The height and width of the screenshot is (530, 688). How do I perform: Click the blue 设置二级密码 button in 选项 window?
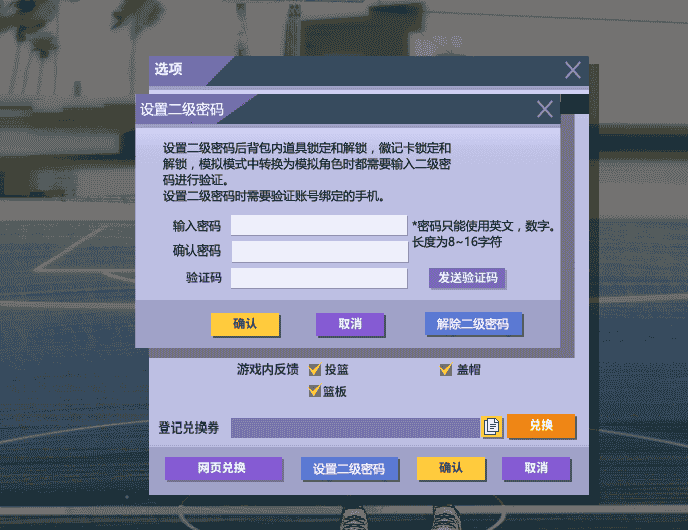(x=350, y=469)
